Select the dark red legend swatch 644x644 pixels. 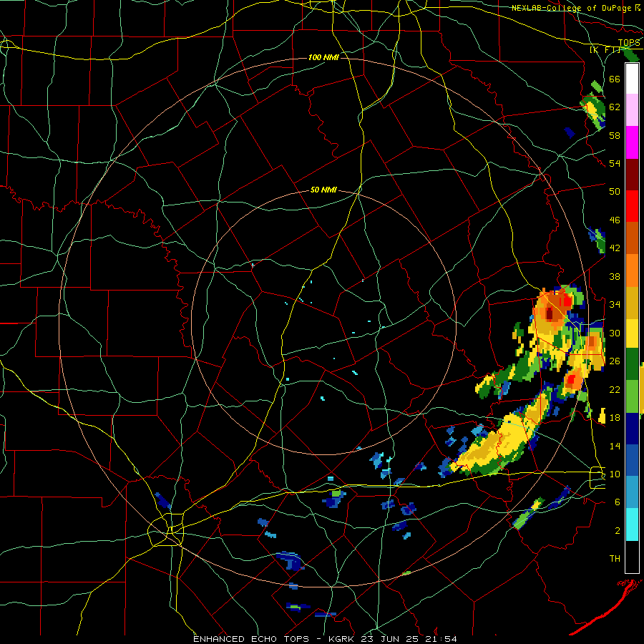(632, 175)
